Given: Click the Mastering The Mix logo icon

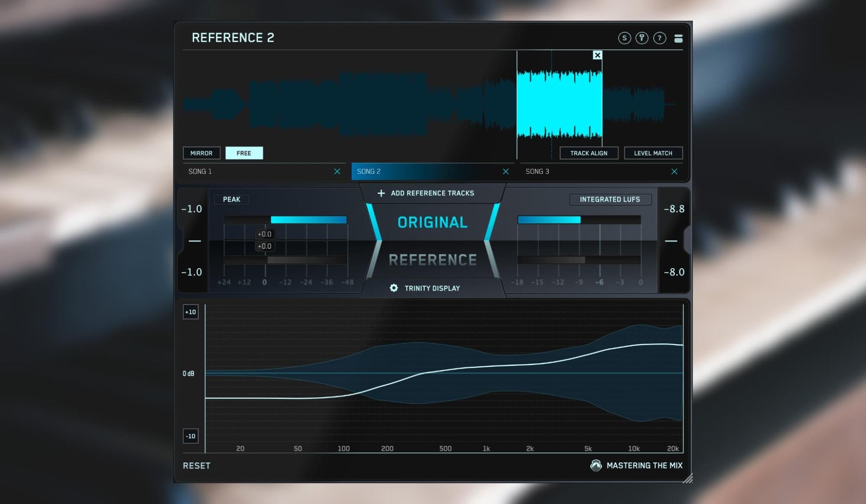Looking at the screenshot, I should click(x=596, y=465).
